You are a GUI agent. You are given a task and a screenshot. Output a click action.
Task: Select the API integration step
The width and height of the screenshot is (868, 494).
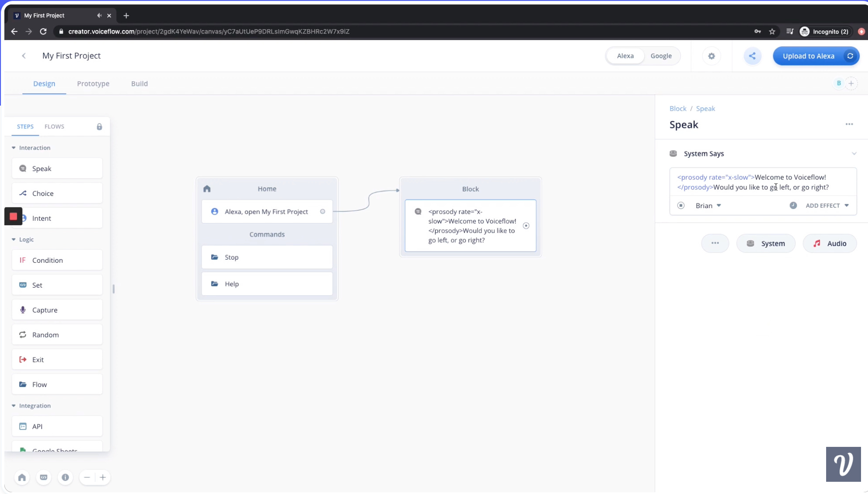tap(57, 426)
